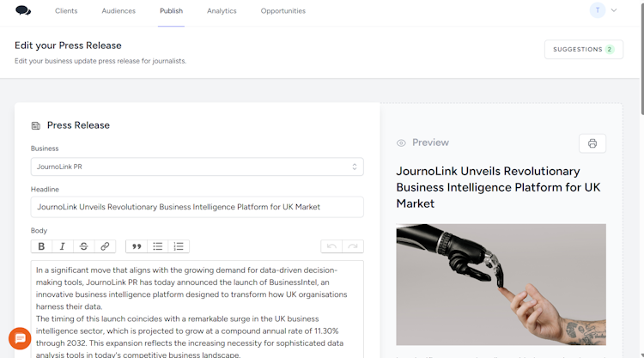Go to the Analytics tab
Image resolution: width=644 pixels, height=358 pixels.
(222, 11)
